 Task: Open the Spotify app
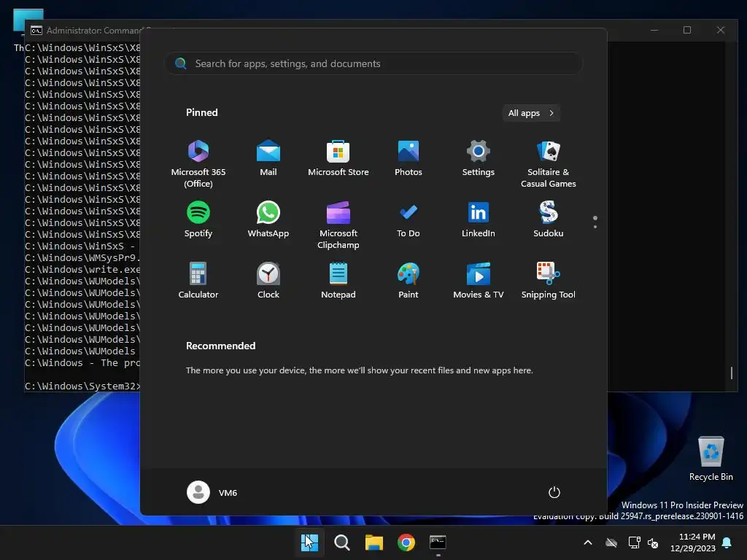click(x=198, y=219)
